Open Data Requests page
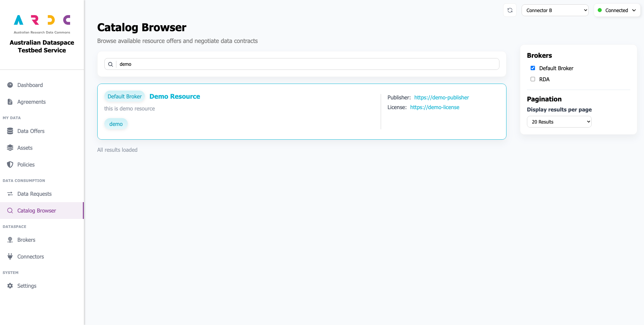Image resolution: width=644 pixels, height=325 pixels. tap(42, 194)
